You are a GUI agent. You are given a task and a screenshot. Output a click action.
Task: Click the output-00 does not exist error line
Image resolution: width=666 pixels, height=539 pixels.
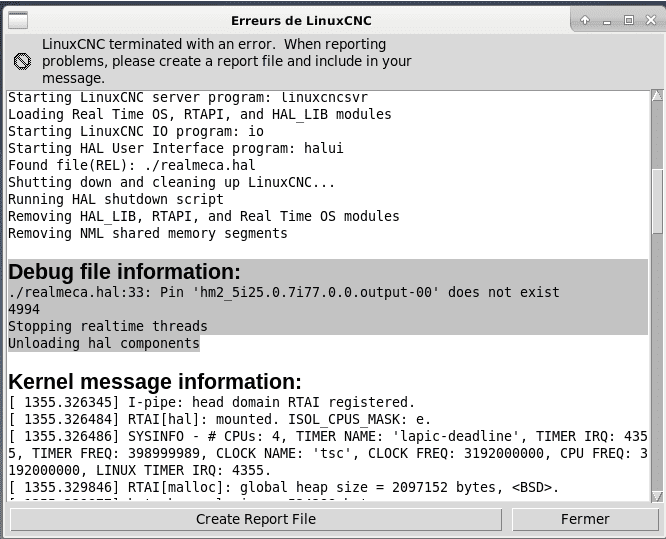[x=283, y=292]
